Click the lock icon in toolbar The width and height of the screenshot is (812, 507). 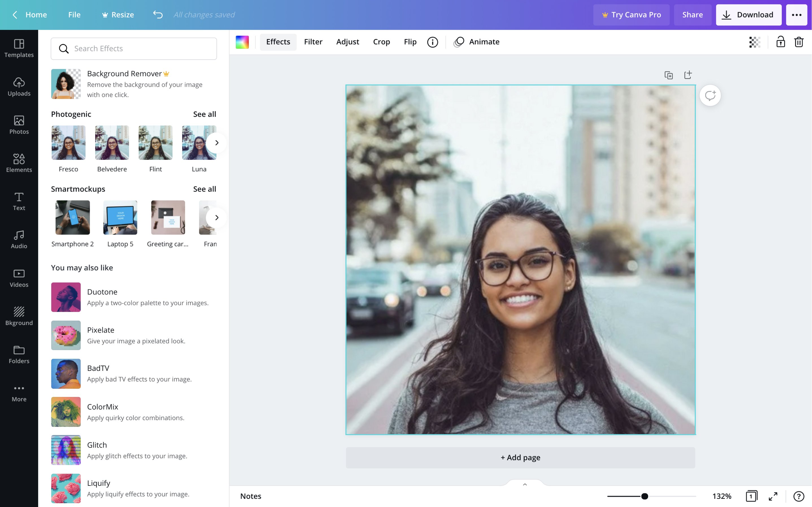click(780, 42)
